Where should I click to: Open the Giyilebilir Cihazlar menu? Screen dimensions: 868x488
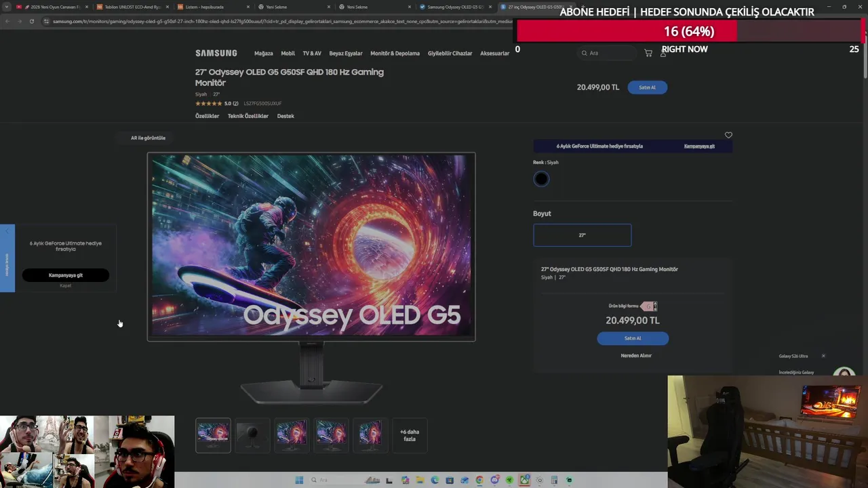[450, 54]
